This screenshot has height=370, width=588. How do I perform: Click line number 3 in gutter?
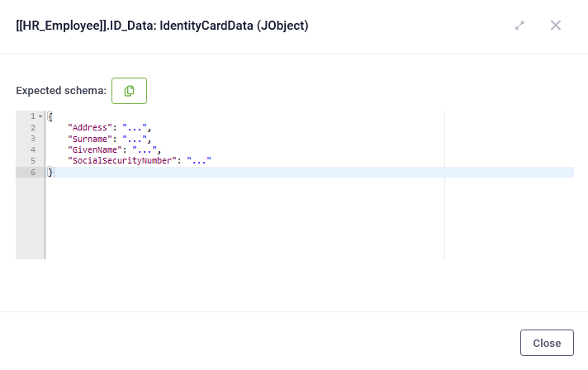coord(32,139)
